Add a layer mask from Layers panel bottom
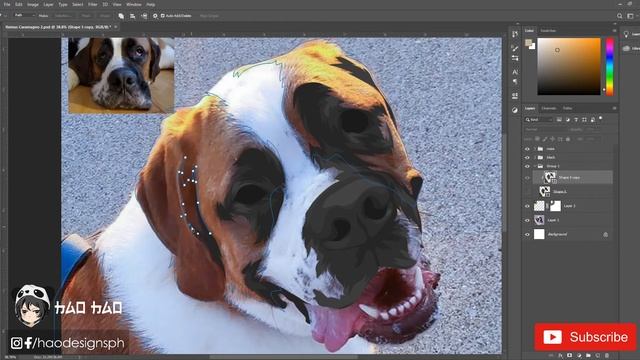The image size is (640, 360). click(570, 356)
